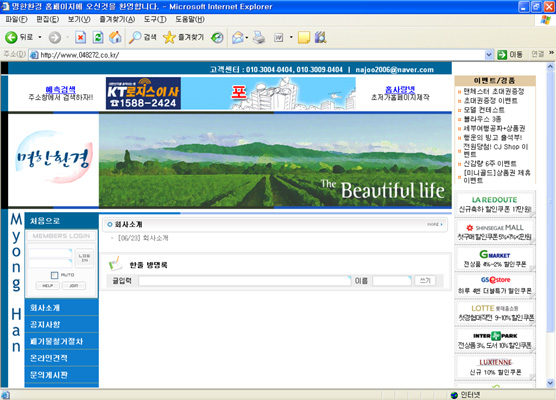556x400 pixels.
Task: Click the IE icon in the title bar
Action: point(5,6)
